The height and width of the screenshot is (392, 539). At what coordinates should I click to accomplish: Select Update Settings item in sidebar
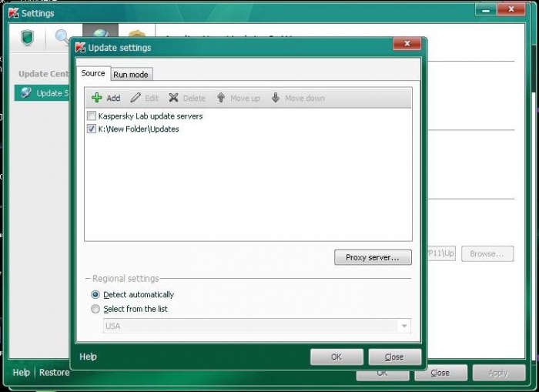click(42, 93)
